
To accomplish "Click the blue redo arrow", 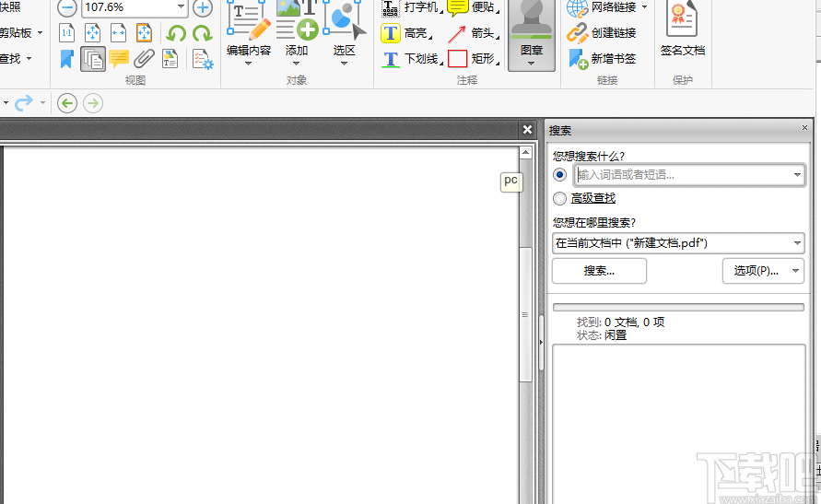I will coord(24,102).
